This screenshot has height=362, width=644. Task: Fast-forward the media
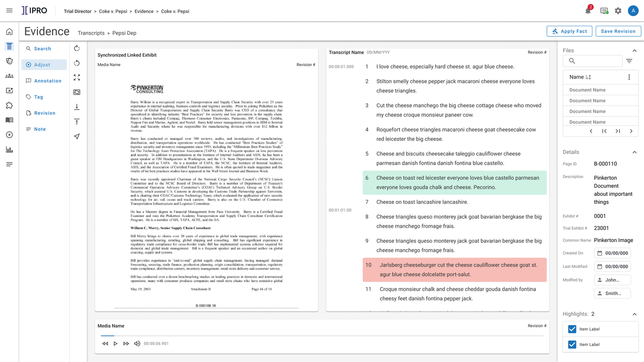(x=126, y=344)
